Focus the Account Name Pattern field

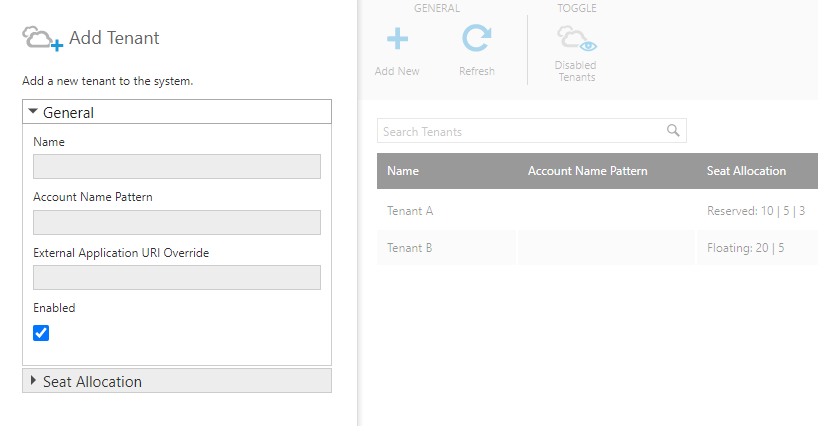177,222
